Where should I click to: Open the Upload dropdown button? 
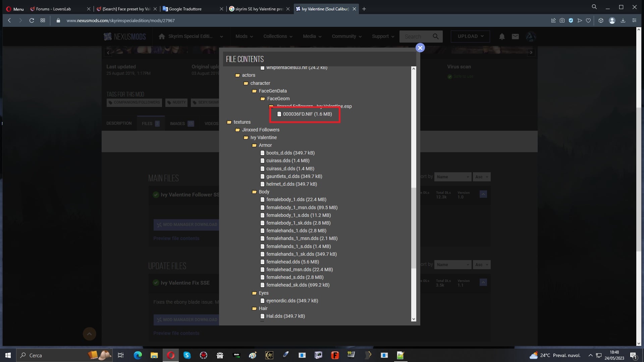470,36
